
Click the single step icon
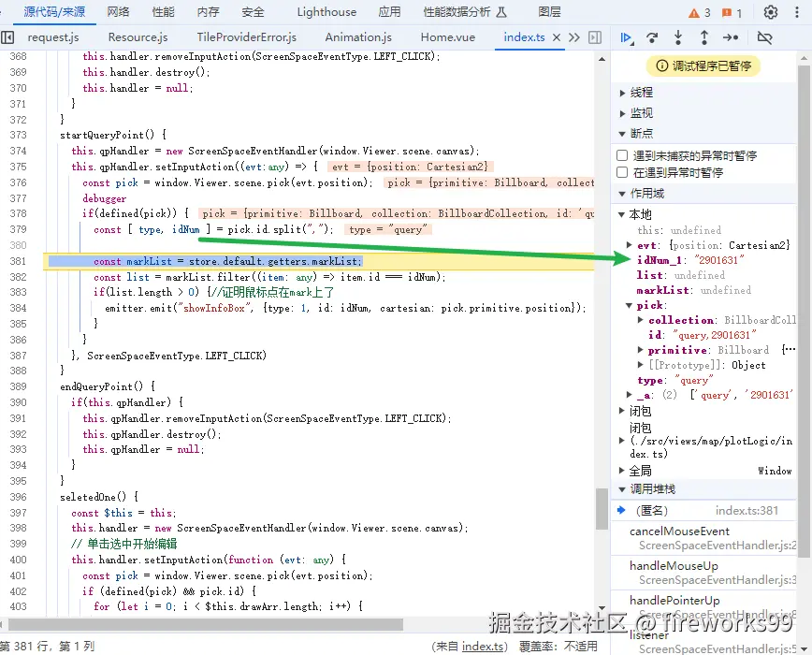coord(731,37)
